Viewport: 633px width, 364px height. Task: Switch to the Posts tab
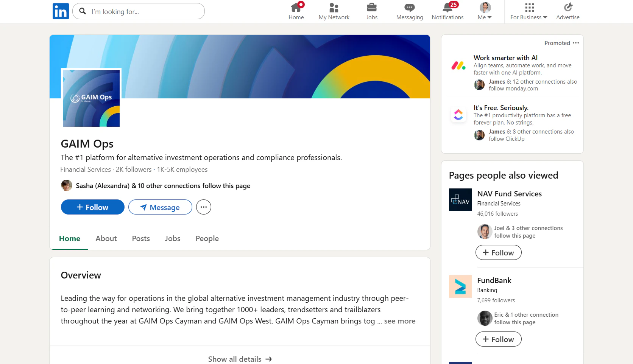[x=141, y=238]
